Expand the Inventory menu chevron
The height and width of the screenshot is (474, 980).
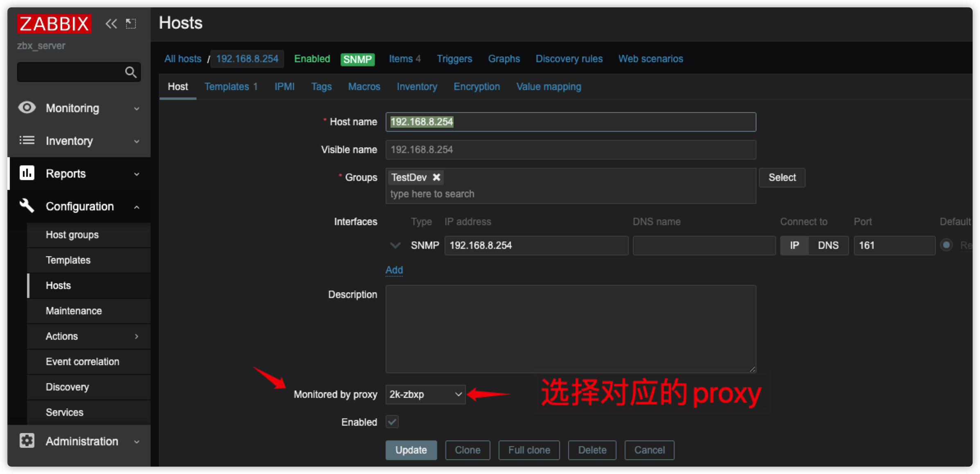point(137,141)
